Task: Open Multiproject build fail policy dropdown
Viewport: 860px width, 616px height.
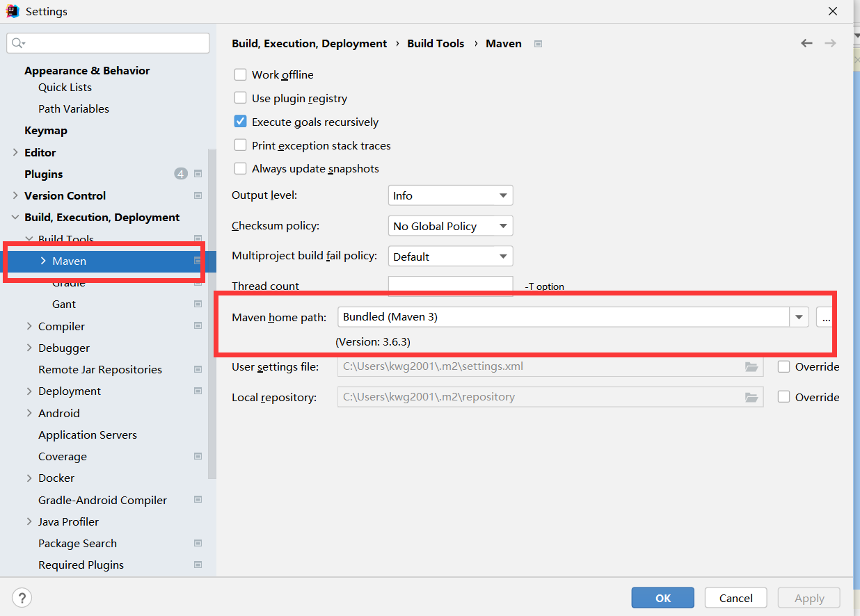Action: coord(450,257)
